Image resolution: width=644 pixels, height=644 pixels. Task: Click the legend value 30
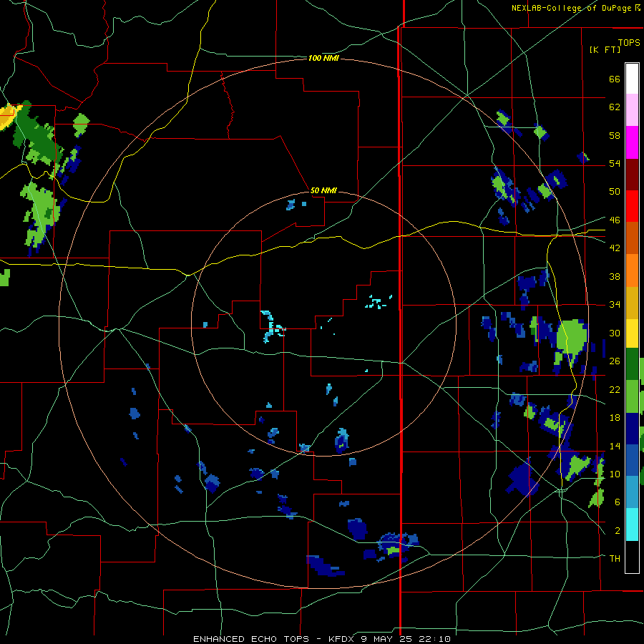tap(615, 333)
